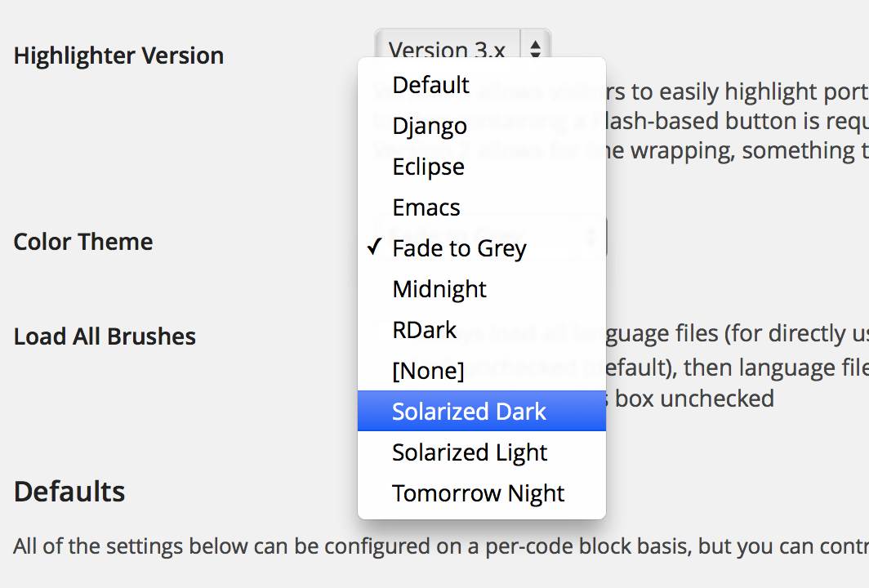The width and height of the screenshot is (869, 588).
Task: Click the Highlighter Version label
Action: 118,56
